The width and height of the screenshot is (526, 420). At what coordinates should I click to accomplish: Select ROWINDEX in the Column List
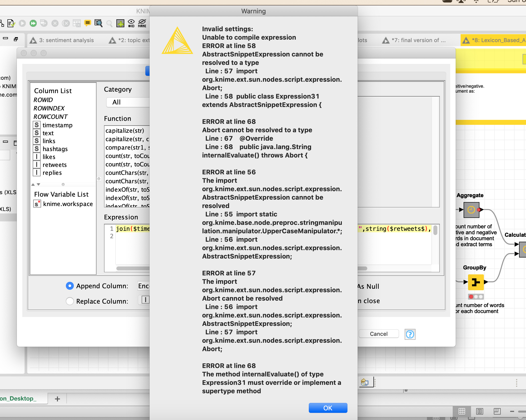(x=49, y=108)
